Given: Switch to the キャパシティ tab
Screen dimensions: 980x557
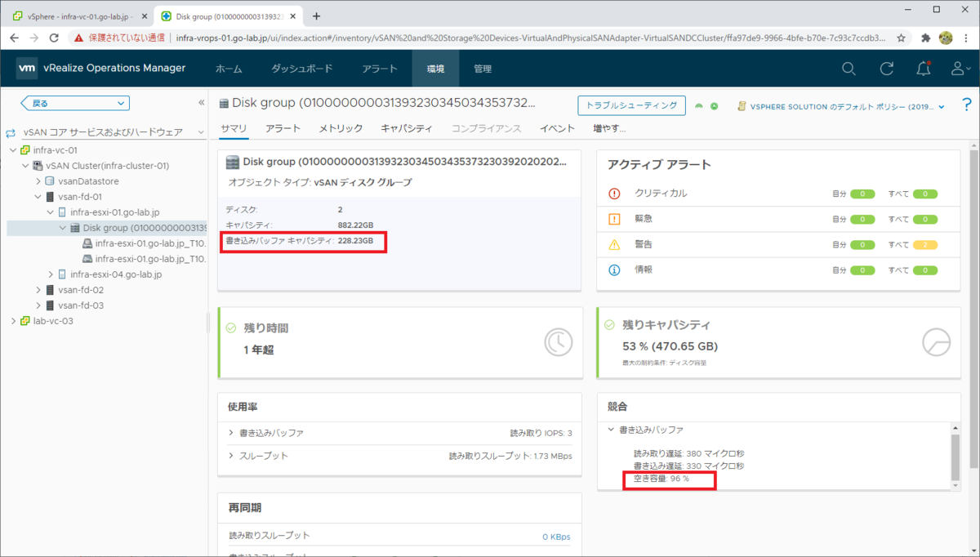Looking at the screenshot, I should pos(407,128).
